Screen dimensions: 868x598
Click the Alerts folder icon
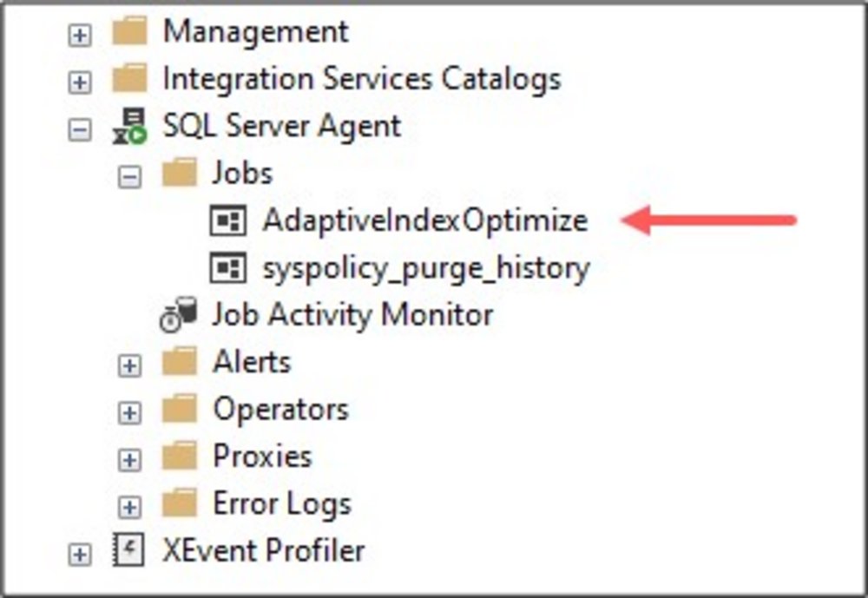[x=179, y=362]
